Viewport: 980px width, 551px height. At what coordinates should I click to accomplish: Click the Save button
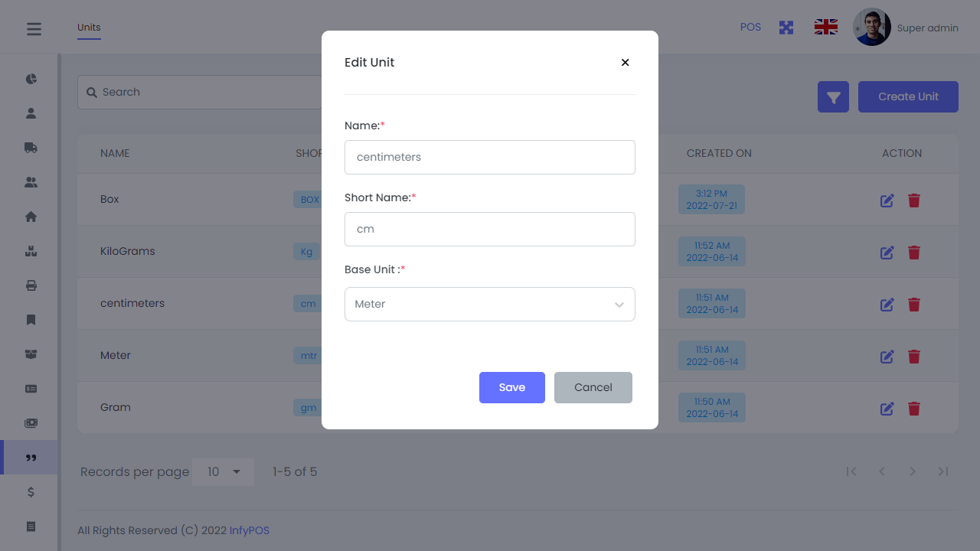511,387
